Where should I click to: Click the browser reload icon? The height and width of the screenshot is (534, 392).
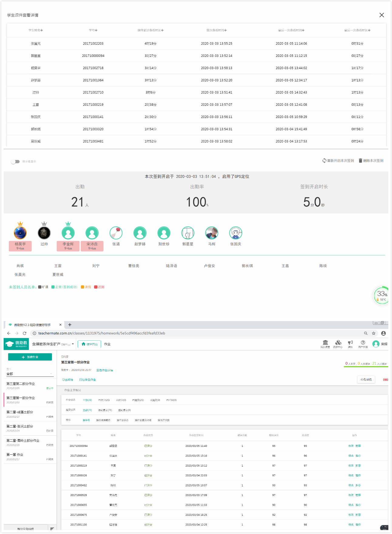click(x=25, y=333)
